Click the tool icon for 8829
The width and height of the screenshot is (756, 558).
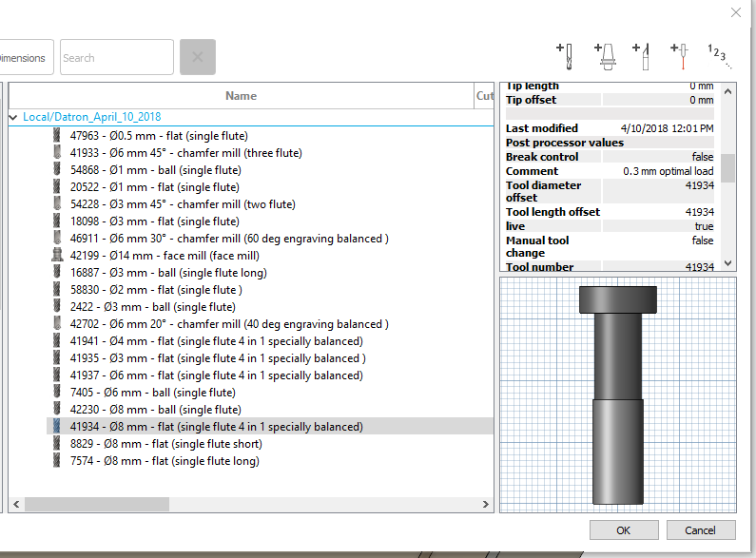[x=57, y=443]
